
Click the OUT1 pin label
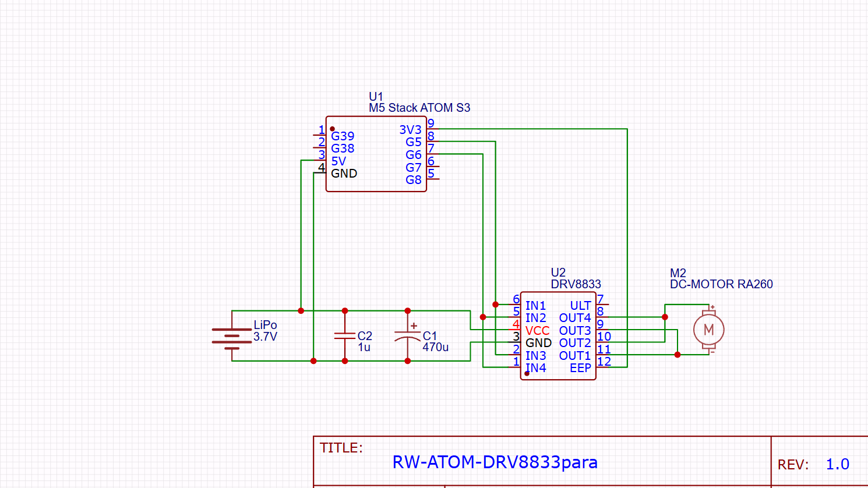(575, 356)
